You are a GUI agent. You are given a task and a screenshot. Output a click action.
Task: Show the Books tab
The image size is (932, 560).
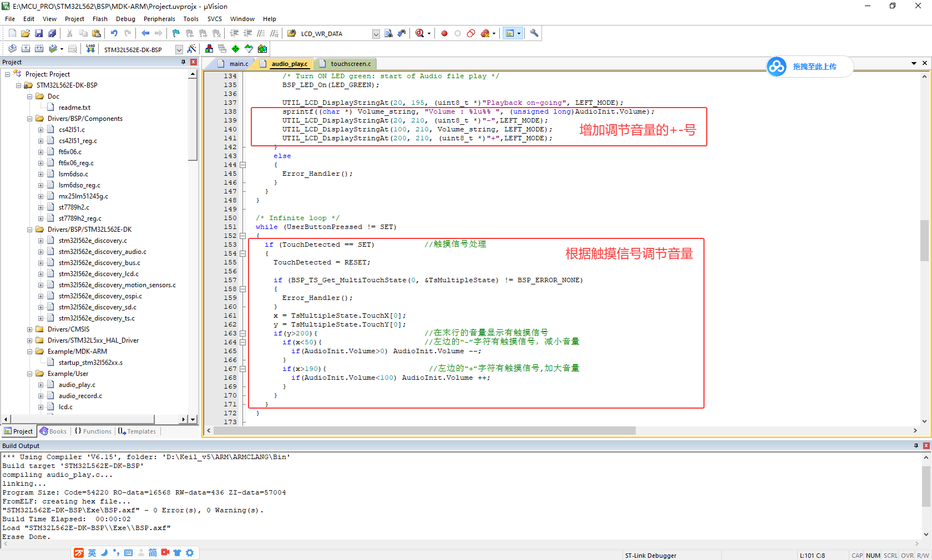pos(53,431)
